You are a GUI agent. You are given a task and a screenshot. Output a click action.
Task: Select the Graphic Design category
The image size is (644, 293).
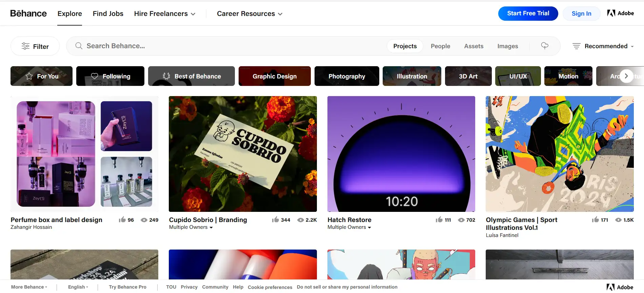tap(275, 76)
